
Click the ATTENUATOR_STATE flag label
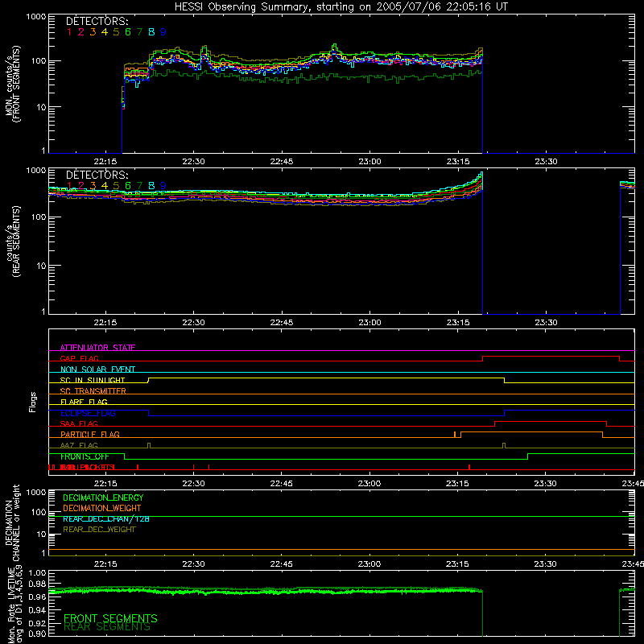click(x=97, y=348)
